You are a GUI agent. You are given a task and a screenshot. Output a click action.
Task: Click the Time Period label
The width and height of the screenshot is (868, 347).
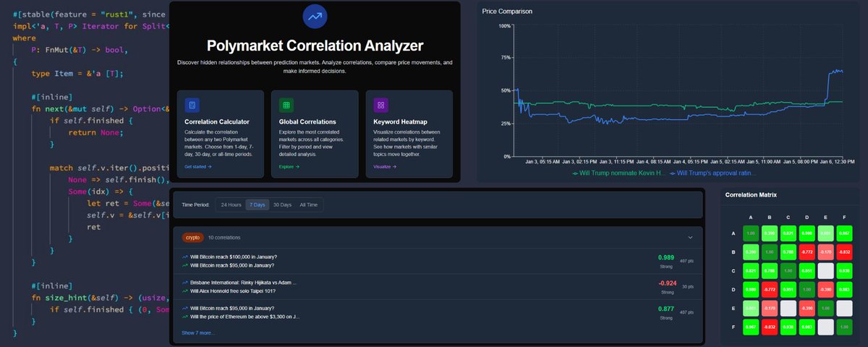pyautogui.click(x=195, y=205)
